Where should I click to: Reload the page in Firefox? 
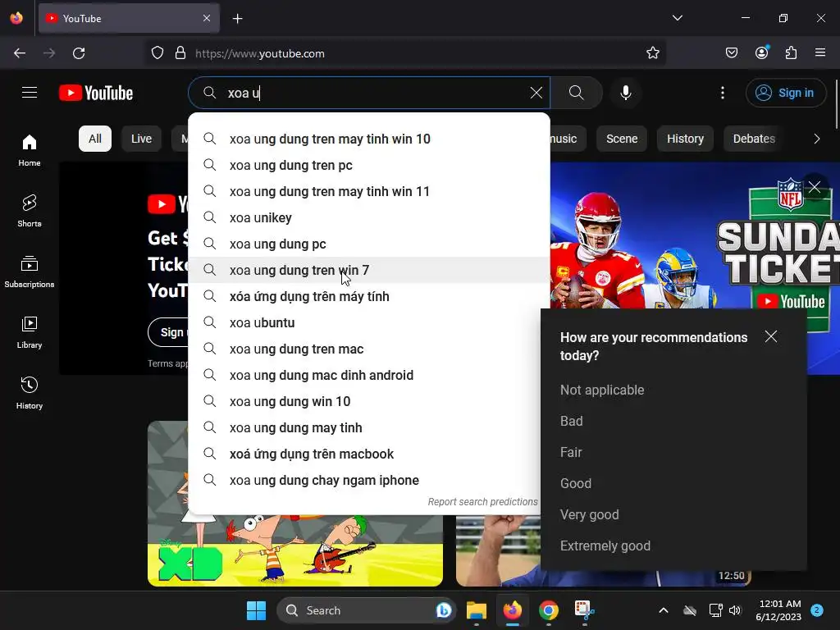tap(79, 53)
